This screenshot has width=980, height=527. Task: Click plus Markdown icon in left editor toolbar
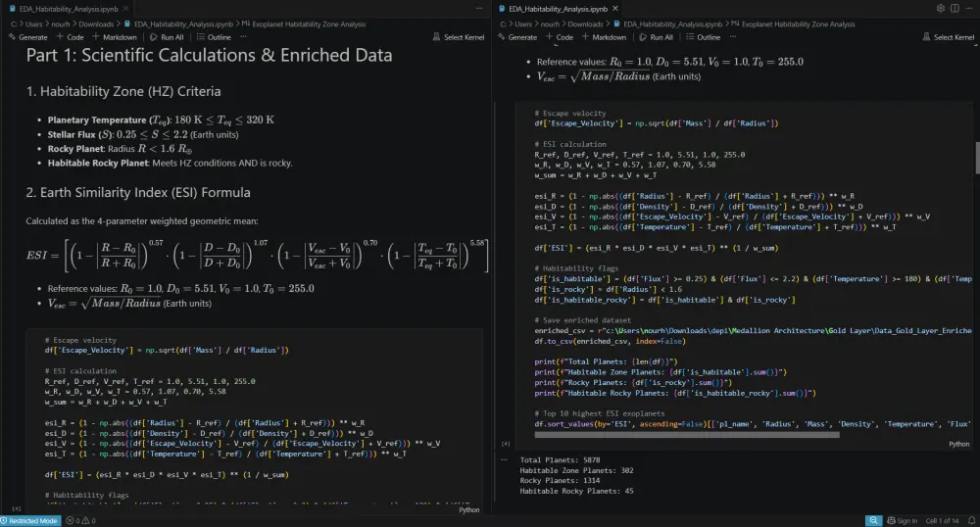(96, 37)
